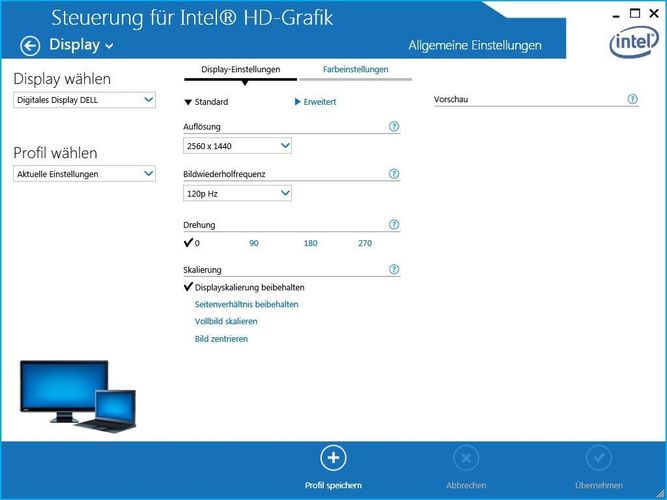Screen dimensions: 667x500
Task: Maximize the Intel graphics window
Action: 635,14
